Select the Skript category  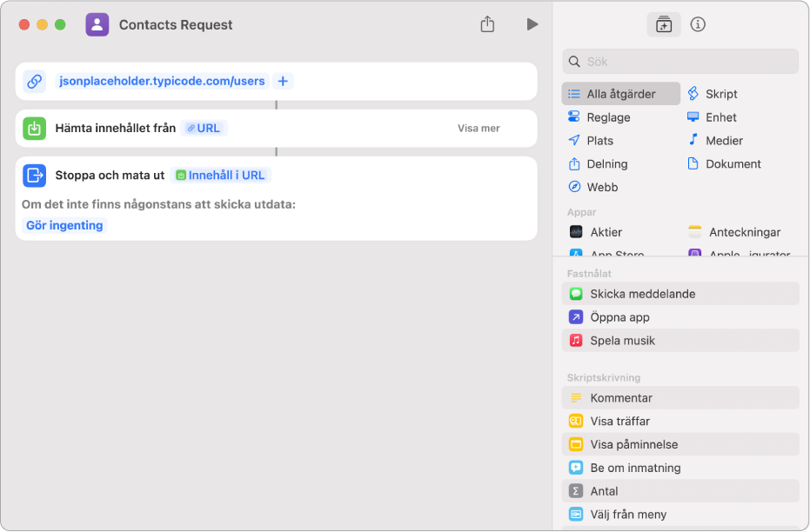[712, 94]
